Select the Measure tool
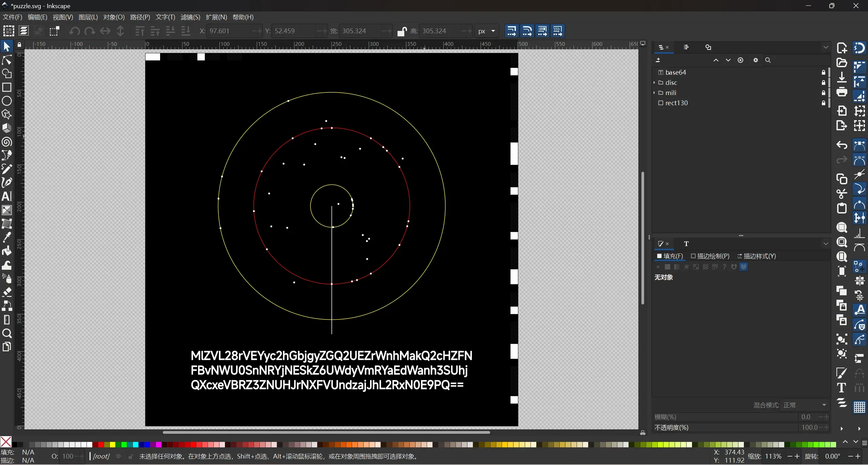Viewport: 868px width, 465px height. coord(7,319)
